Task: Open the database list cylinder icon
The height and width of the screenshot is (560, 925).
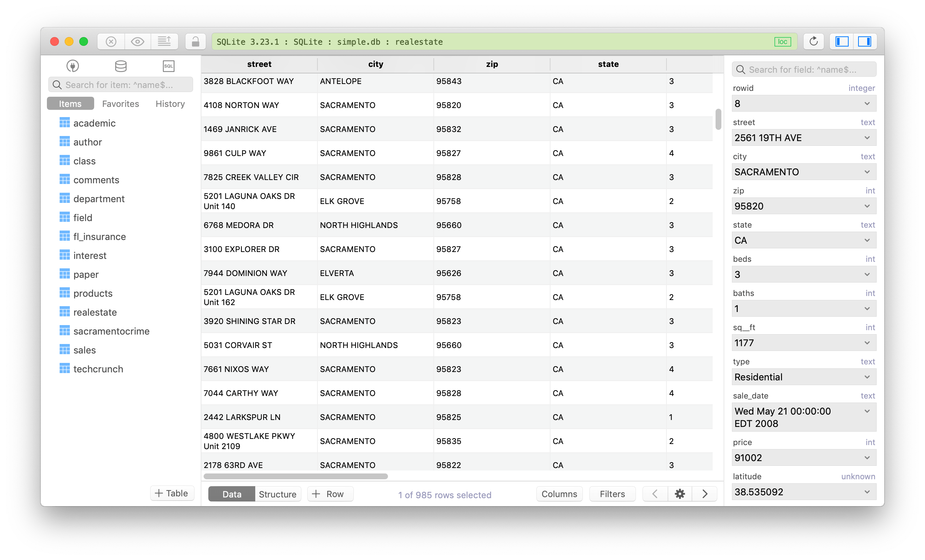Action: [120, 66]
